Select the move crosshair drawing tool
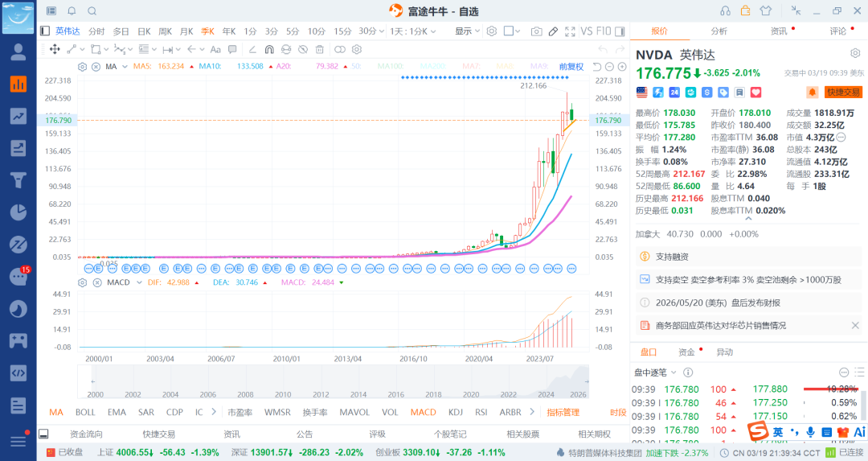The height and width of the screenshot is (461, 868). pyautogui.click(x=55, y=49)
